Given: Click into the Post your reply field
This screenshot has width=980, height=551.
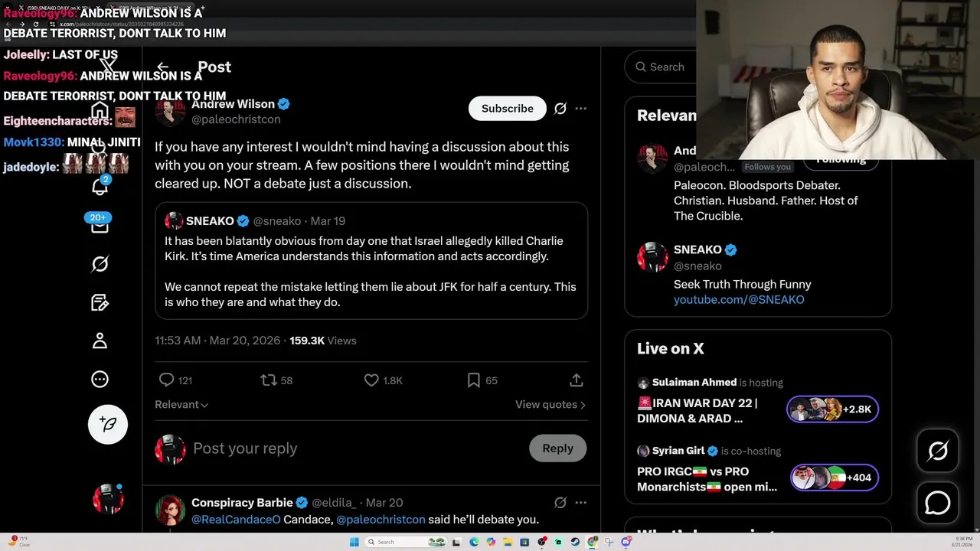Looking at the screenshot, I should click(356, 448).
